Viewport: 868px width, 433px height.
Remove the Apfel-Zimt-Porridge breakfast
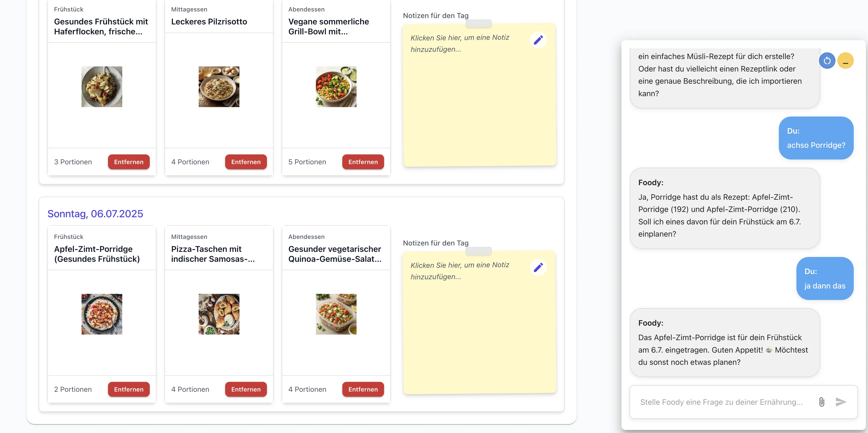(128, 389)
